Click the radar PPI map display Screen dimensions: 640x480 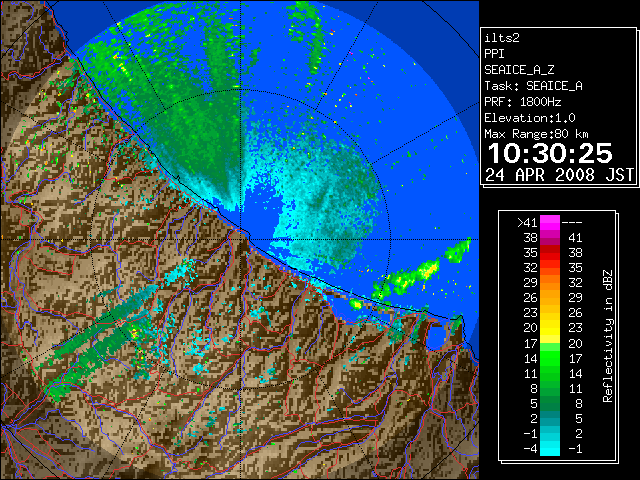[x=240, y=240]
